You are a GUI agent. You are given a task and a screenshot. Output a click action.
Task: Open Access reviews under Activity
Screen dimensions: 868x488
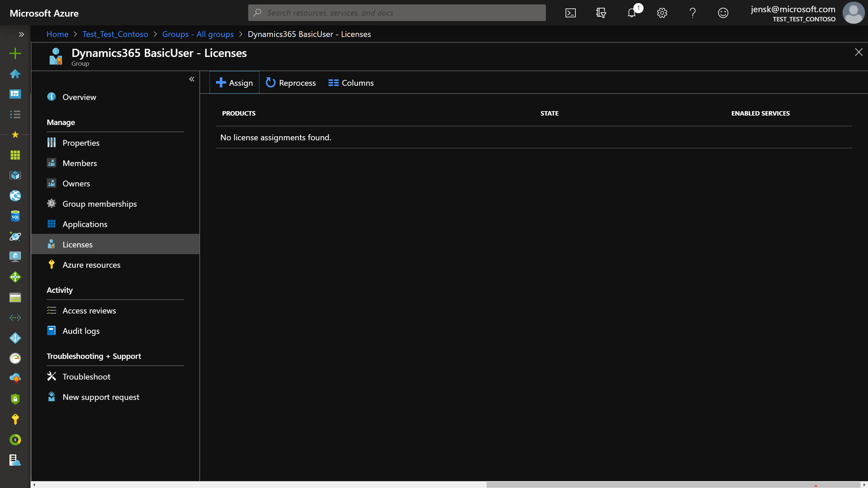tap(115, 310)
